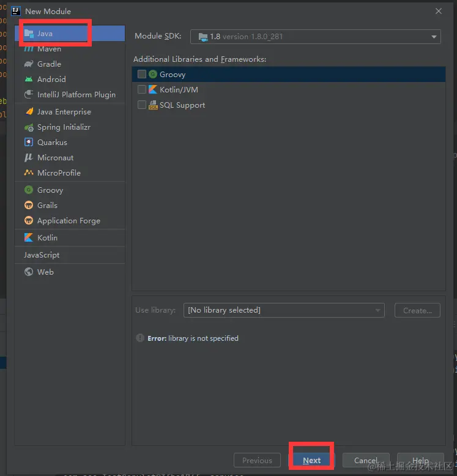Click the Gradle elephant icon
Image resolution: width=457 pixels, height=476 pixels.
coord(29,64)
